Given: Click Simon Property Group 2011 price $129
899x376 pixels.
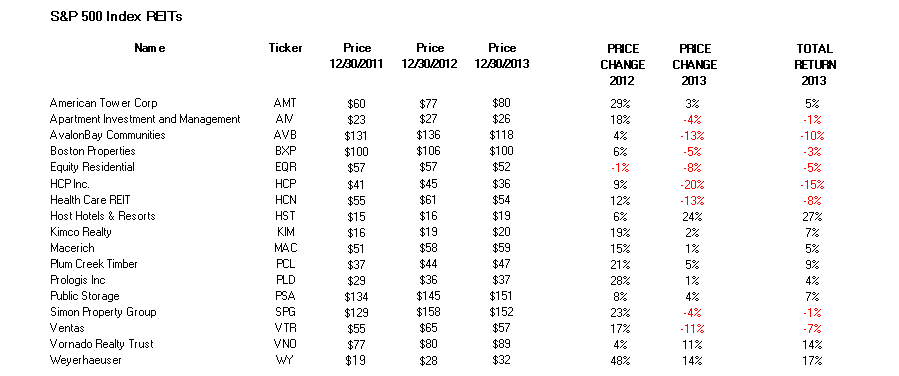Looking at the screenshot, I should coord(357,313).
